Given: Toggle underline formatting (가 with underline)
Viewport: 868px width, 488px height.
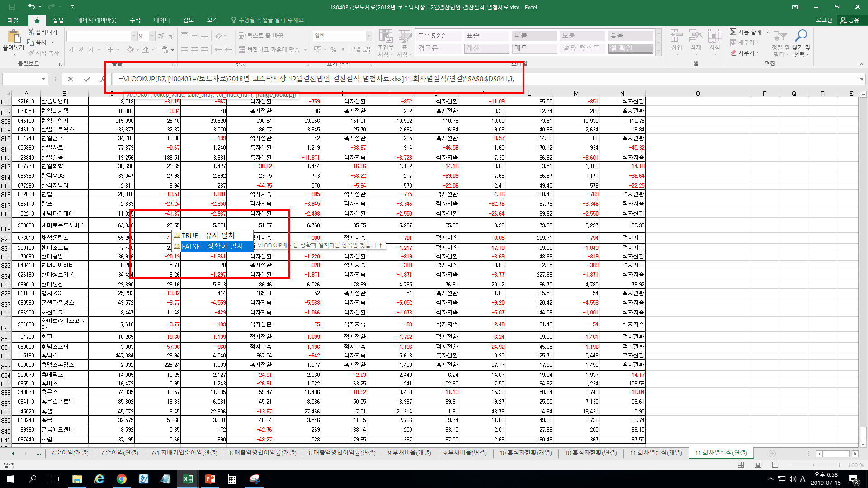Looking at the screenshot, I should (x=91, y=50).
